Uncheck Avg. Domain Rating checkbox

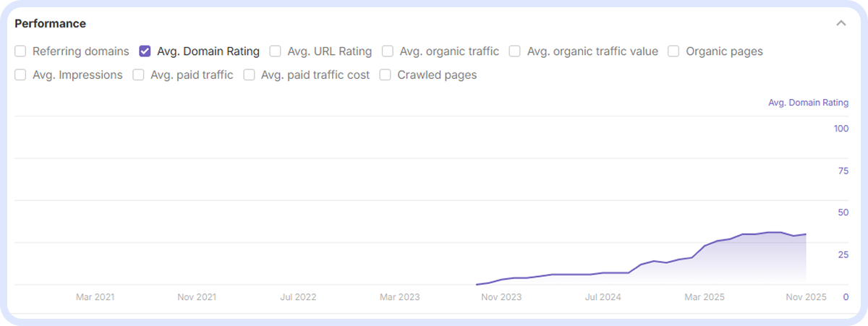tap(145, 51)
